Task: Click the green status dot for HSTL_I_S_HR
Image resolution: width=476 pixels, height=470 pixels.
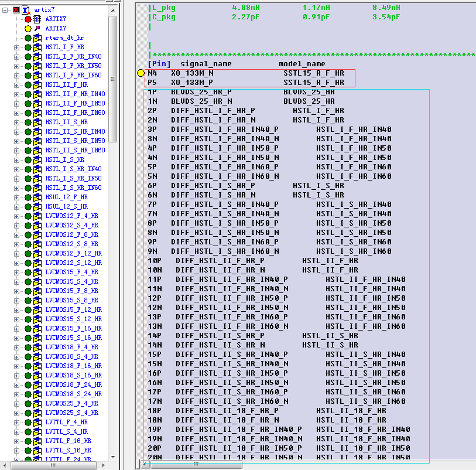Action: pyautogui.click(x=28, y=160)
